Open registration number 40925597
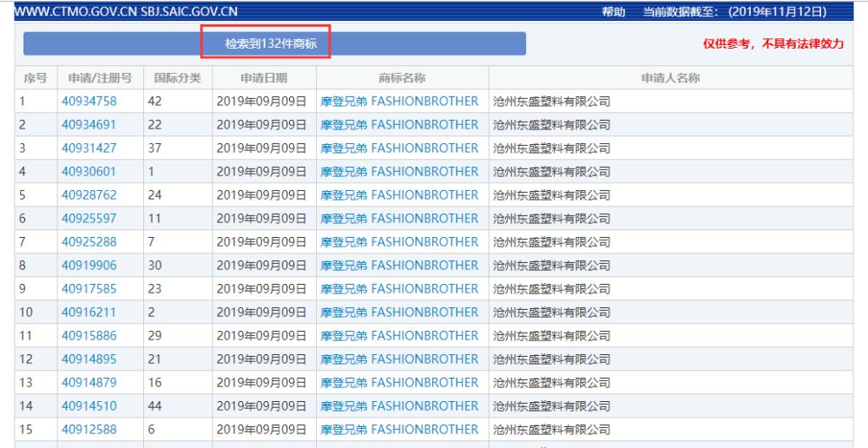 (x=89, y=218)
